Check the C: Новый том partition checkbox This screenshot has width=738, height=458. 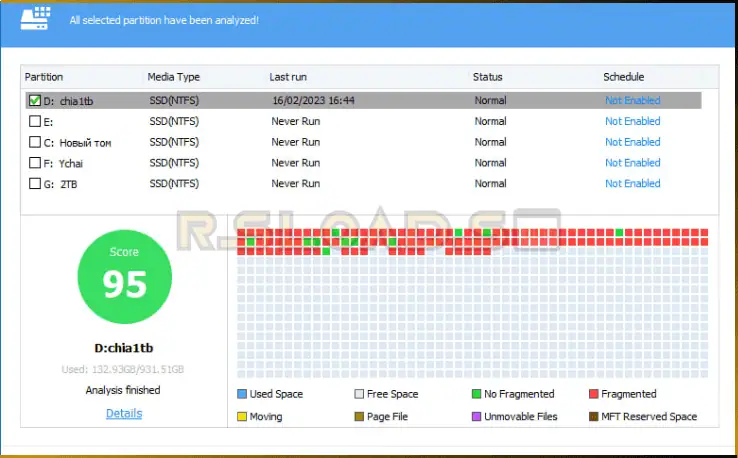(x=35, y=142)
